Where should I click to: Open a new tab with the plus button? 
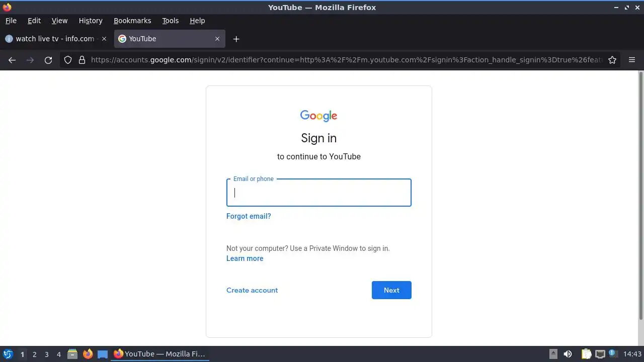pos(236,39)
